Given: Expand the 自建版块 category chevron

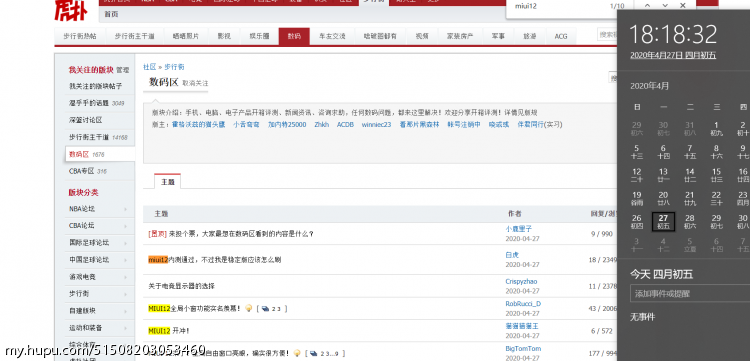Looking at the screenshot, I should tap(125, 311).
